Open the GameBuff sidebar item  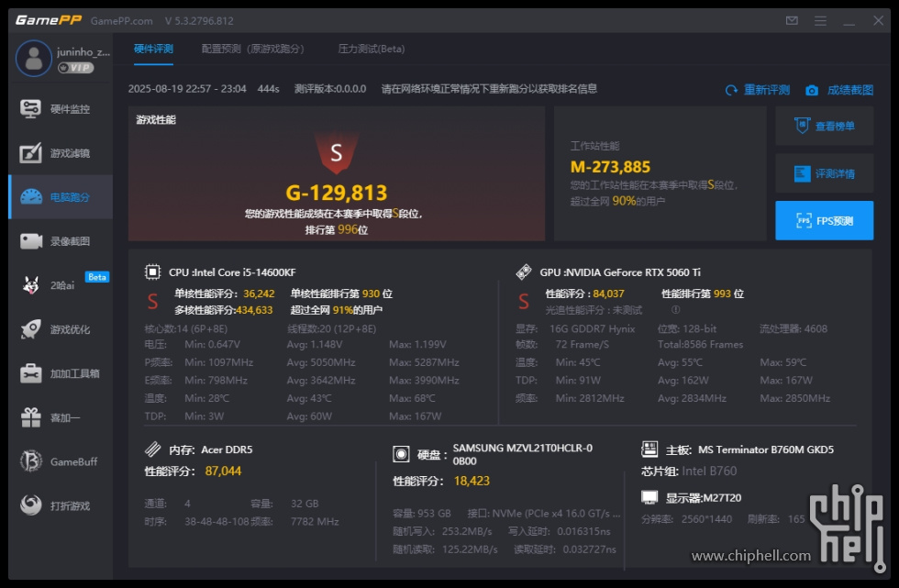pos(61,461)
